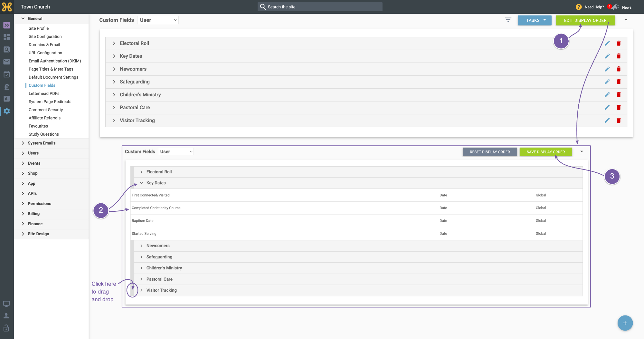Click the filter icon beside Tasks
This screenshot has height=339, width=644.
click(508, 20)
